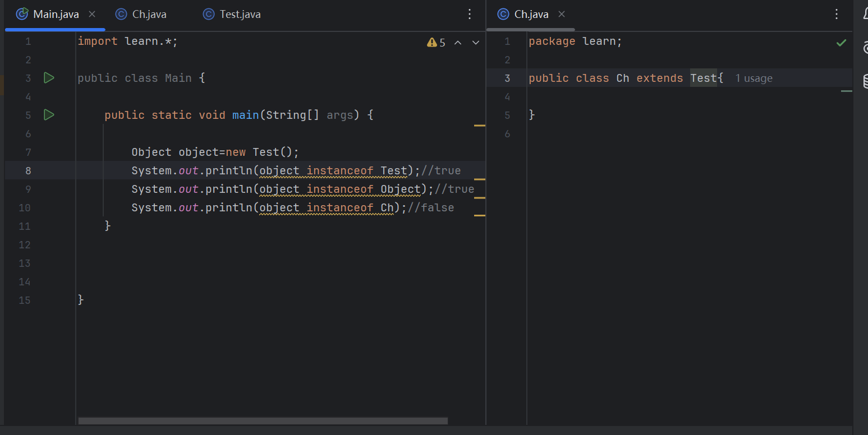Open the warnings indicator showing 5 problems
The width and height of the screenshot is (868, 435).
(436, 43)
